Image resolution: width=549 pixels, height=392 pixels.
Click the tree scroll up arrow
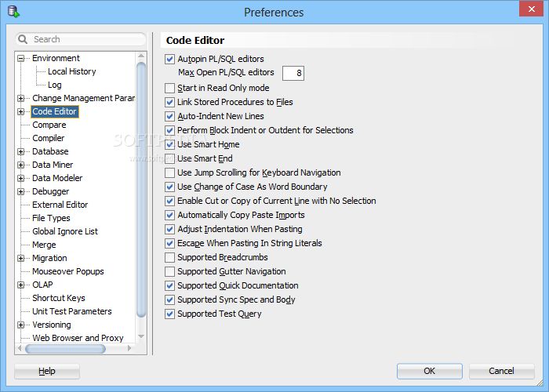141,56
